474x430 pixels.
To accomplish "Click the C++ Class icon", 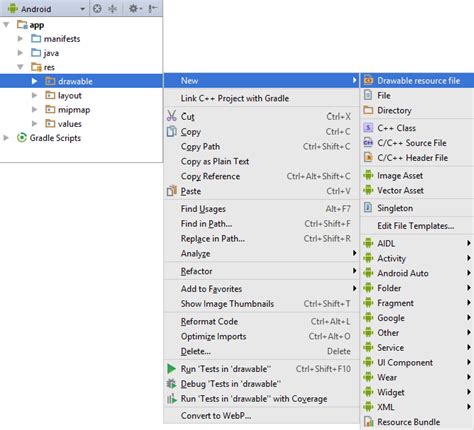I will [x=368, y=128].
